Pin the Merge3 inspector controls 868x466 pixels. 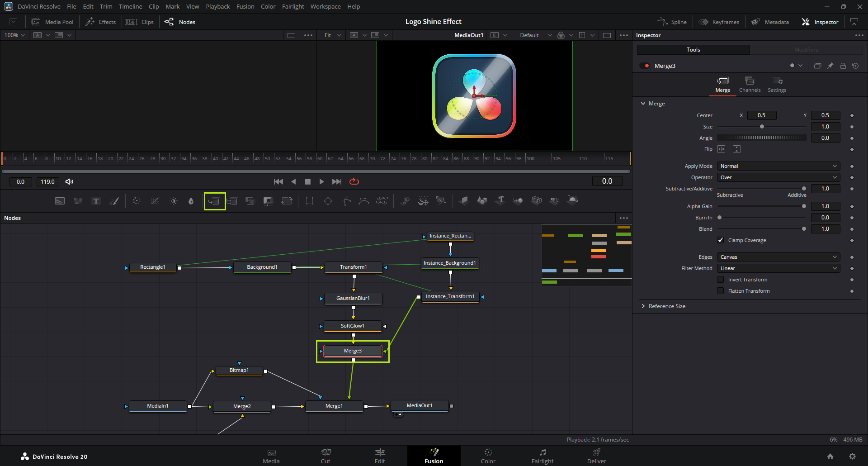830,66
